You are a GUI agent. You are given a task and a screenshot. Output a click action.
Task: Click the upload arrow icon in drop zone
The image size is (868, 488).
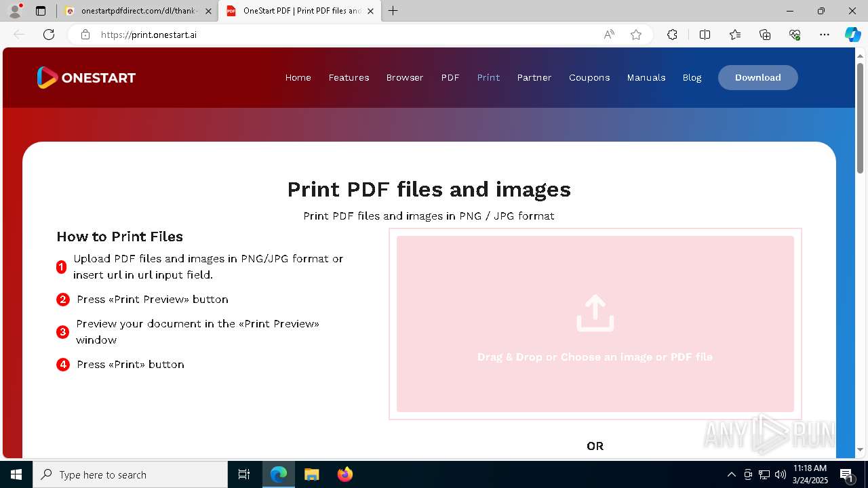pyautogui.click(x=595, y=312)
